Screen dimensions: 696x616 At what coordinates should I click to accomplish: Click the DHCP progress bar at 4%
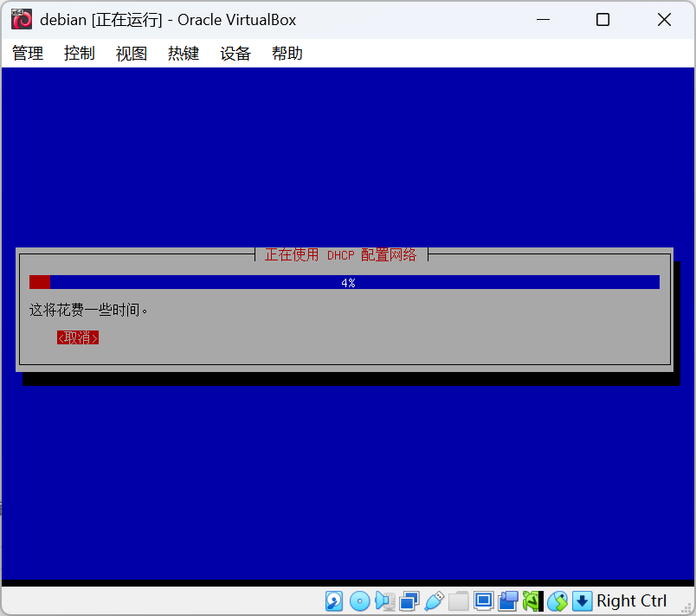pyautogui.click(x=345, y=283)
